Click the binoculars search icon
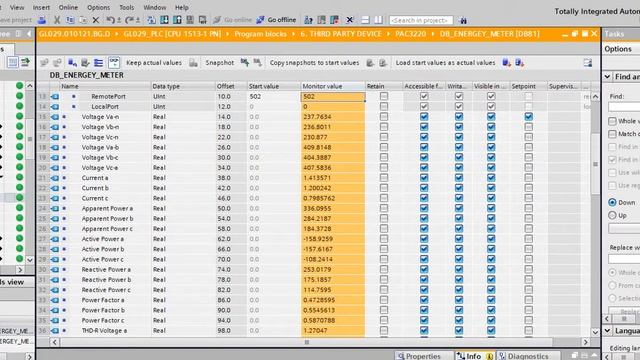 [463, 20]
